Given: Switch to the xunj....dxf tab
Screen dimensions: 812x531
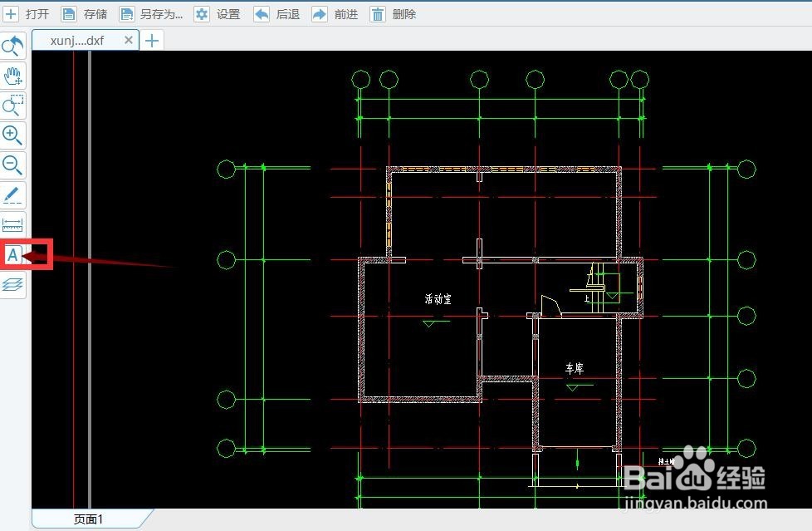Looking at the screenshot, I should (77, 41).
